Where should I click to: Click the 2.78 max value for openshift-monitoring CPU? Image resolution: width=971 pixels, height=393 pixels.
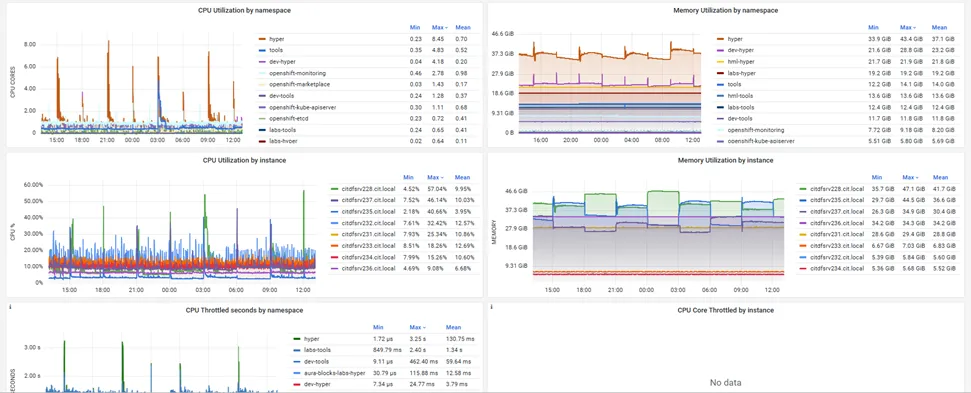tap(438, 73)
